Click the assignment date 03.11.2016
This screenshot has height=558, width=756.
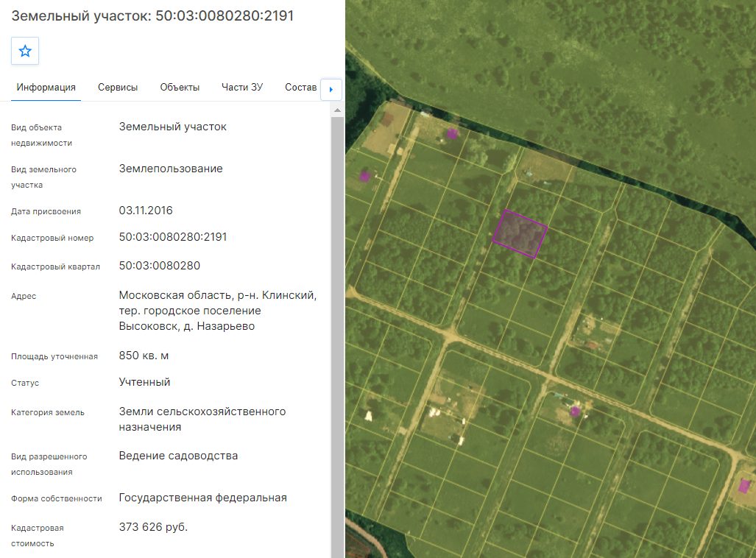pos(146,211)
